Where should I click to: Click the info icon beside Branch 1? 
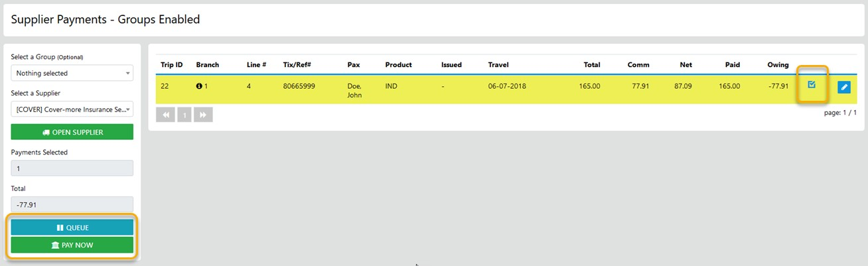pos(199,86)
